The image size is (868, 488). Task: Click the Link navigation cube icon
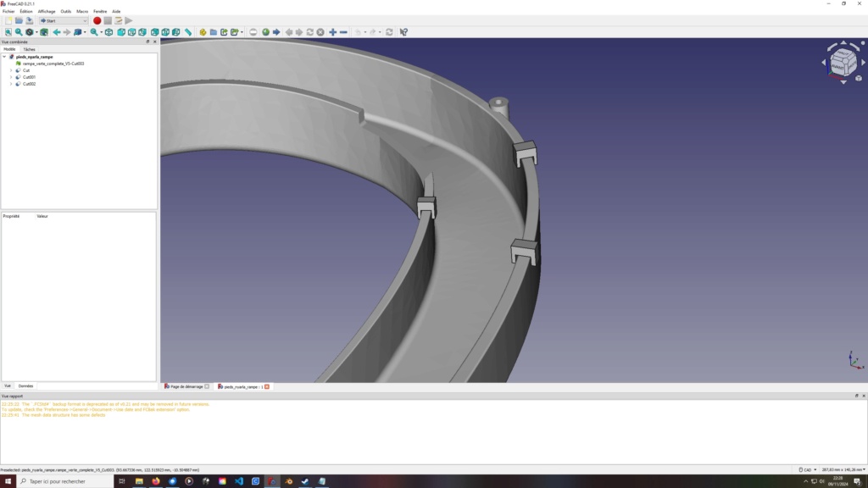pos(78,32)
